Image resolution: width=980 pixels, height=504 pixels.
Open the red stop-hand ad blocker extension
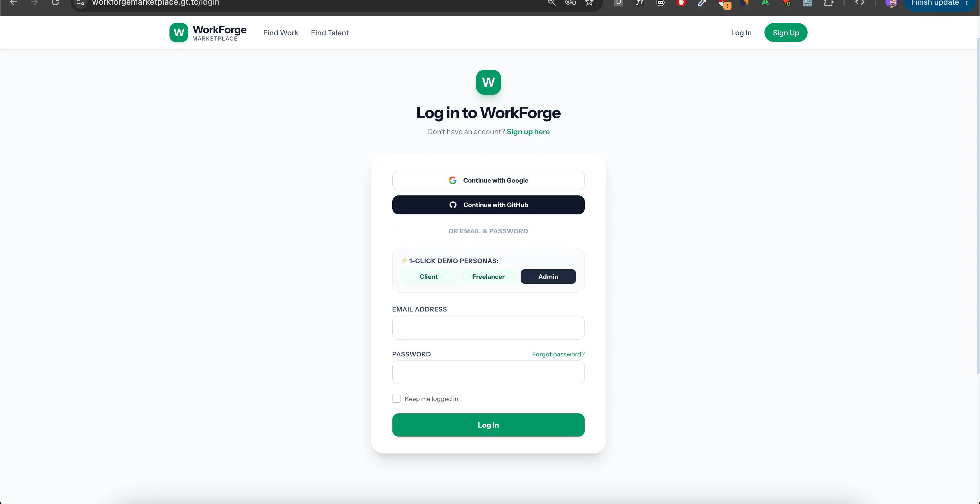pyautogui.click(x=681, y=3)
